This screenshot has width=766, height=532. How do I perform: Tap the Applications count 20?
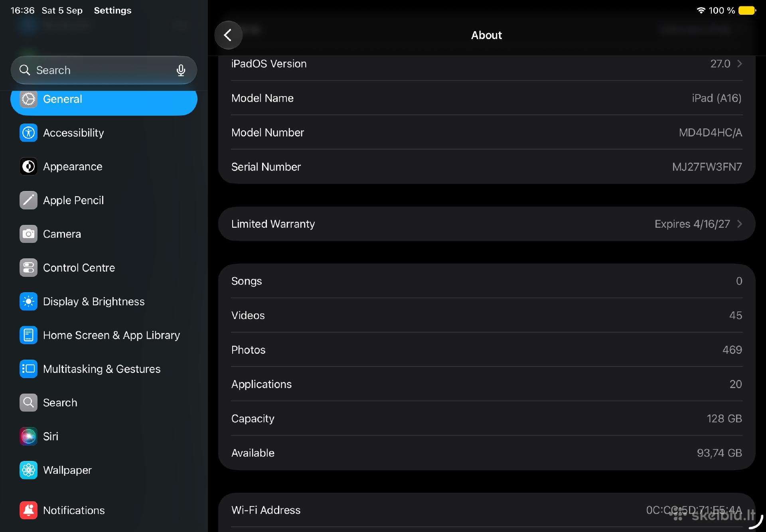point(736,384)
